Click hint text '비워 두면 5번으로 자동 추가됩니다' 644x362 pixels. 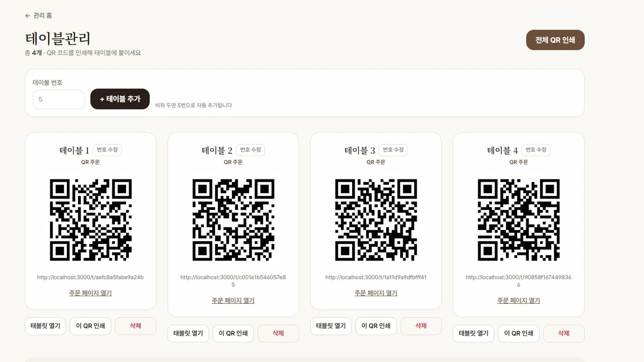194,105
